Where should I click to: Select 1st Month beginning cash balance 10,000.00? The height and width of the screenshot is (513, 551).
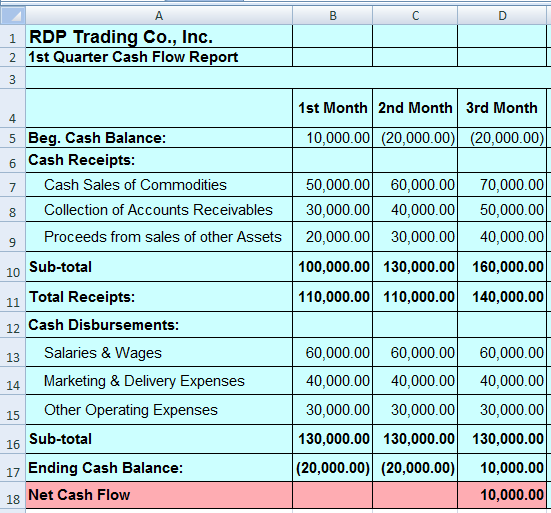click(x=332, y=138)
